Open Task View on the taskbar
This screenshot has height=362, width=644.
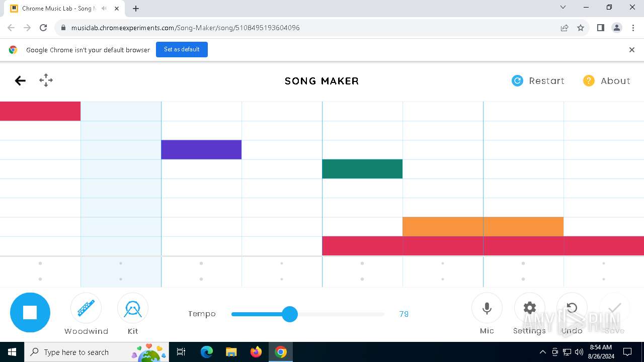[x=182, y=352]
